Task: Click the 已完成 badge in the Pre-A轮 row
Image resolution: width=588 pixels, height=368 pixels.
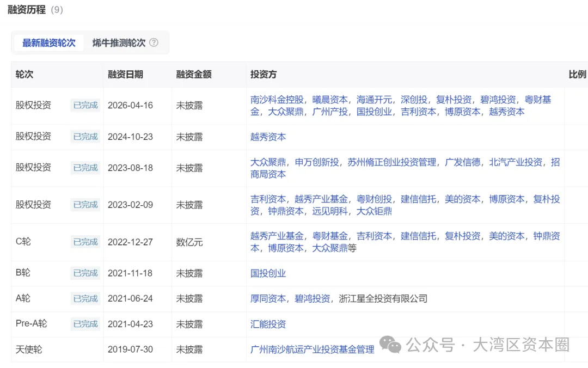Action: point(85,324)
